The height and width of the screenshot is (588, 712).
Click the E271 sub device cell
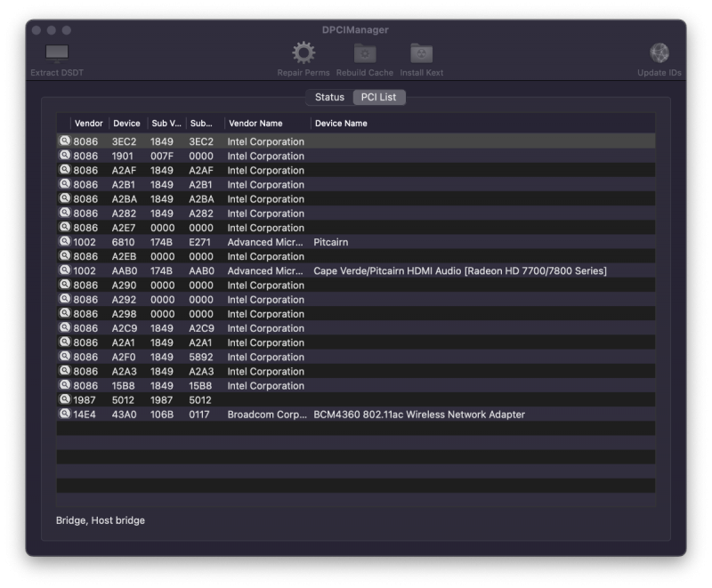coord(199,242)
